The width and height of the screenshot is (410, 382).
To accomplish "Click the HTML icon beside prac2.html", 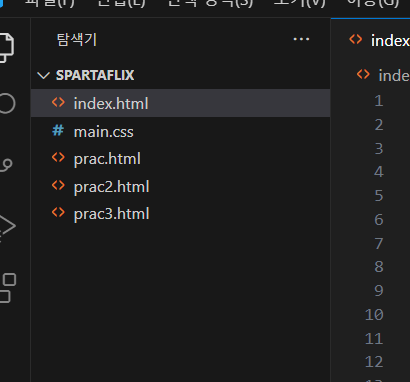I will click(58, 185).
